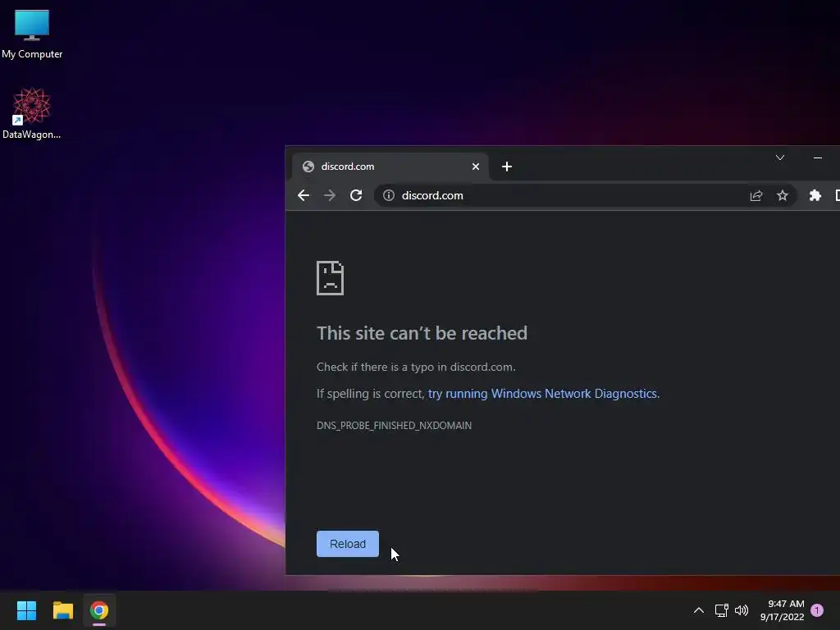Open the network status tray icon
The height and width of the screenshot is (630, 840).
(x=721, y=610)
